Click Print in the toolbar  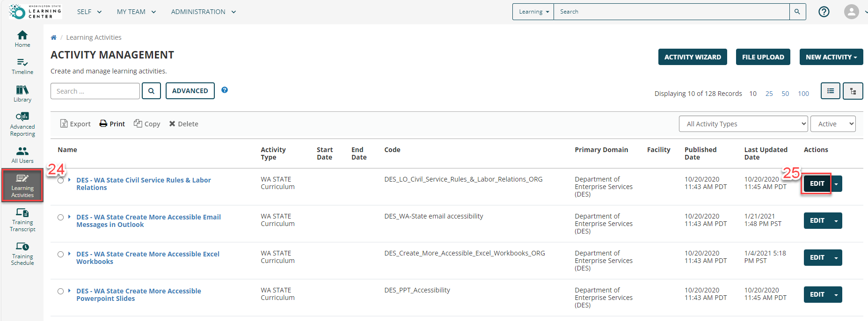(x=112, y=124)
